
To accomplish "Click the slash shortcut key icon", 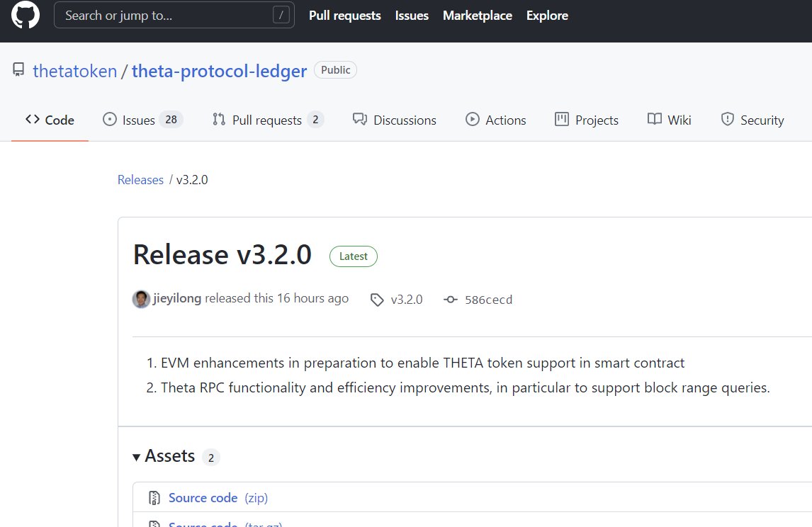I will 281,15.
